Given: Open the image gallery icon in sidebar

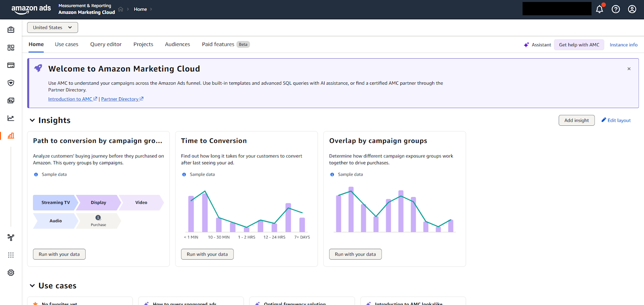Looking at the screenshot, I should tap(11, 100).
